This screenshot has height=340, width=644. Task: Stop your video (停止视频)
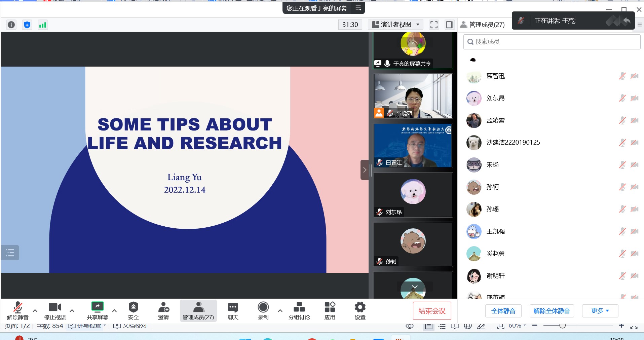[55, 310]
